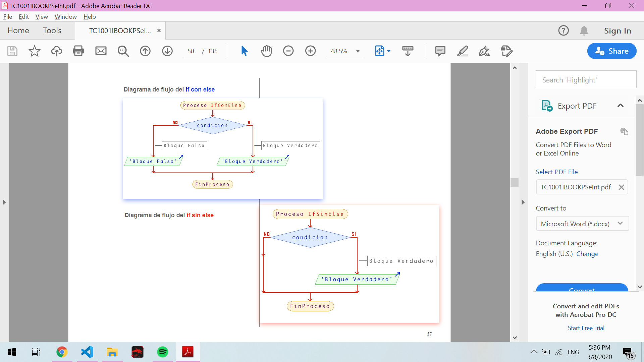This screenshot has height=362, width=644.
Task: Open the zoom percentage dropdown
Action: [x=358, y=51]
